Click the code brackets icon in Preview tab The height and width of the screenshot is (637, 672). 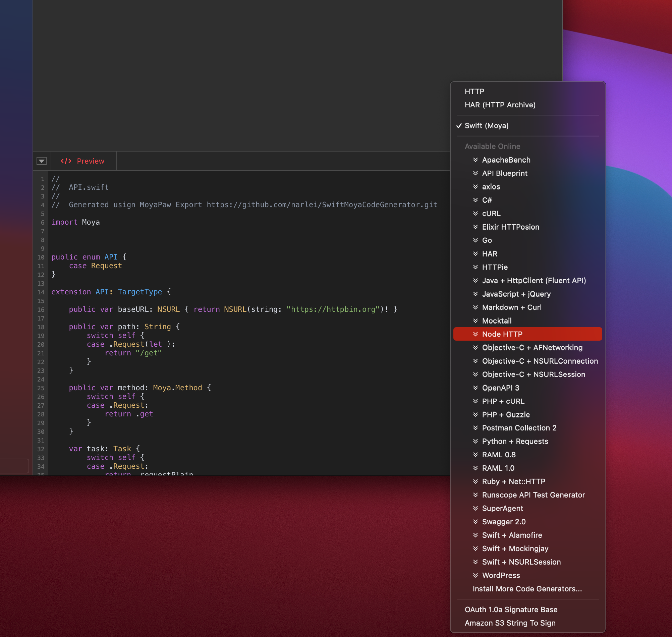[66, 161]
